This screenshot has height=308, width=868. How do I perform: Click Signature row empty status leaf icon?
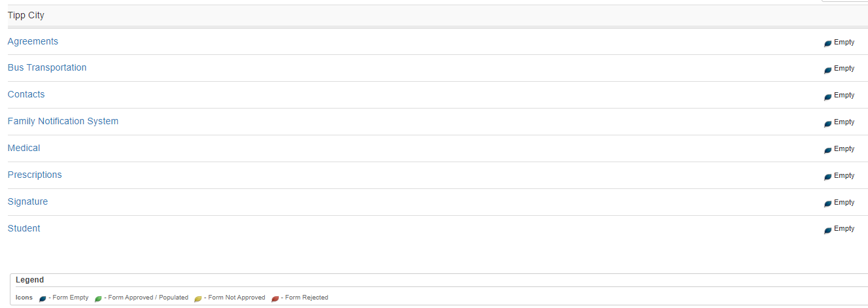coord(828,203)
